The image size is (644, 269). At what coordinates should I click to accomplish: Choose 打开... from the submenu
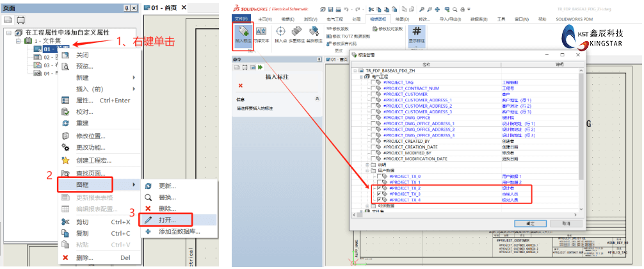click(x=169, y=220)
